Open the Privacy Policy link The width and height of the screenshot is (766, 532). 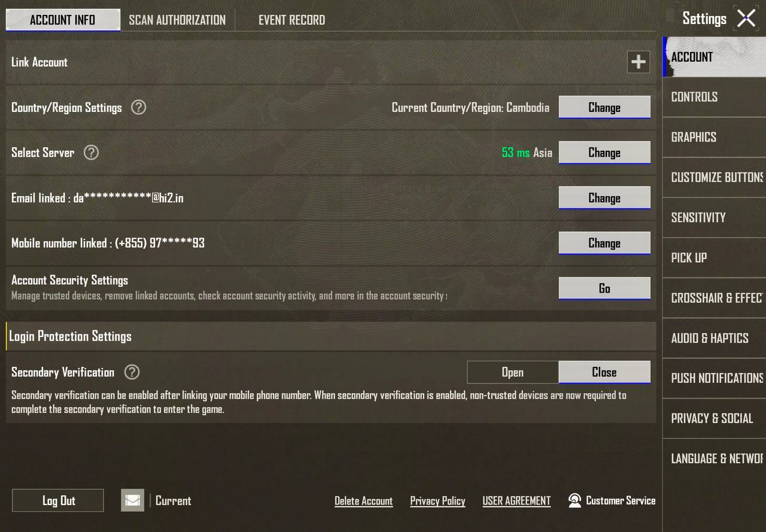point(437,501)
